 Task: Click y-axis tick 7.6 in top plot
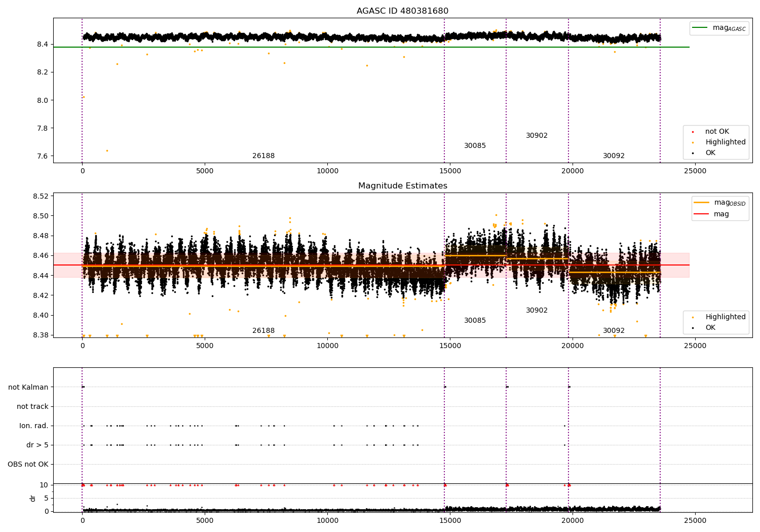pyautogui.click(x=43, y=156)
